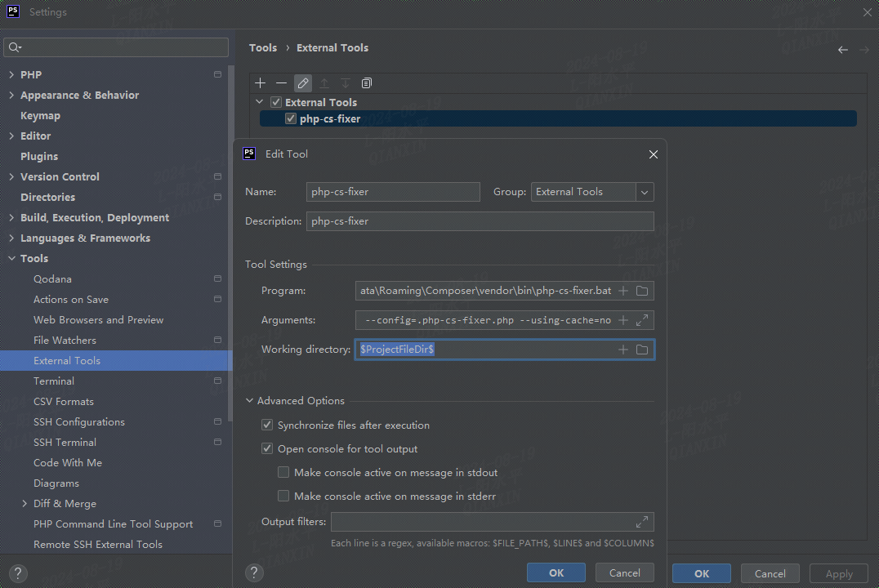This screenshot has width=879, height=588.
Task: Enable Make console active on message in stdout
Action: point(283,472)
